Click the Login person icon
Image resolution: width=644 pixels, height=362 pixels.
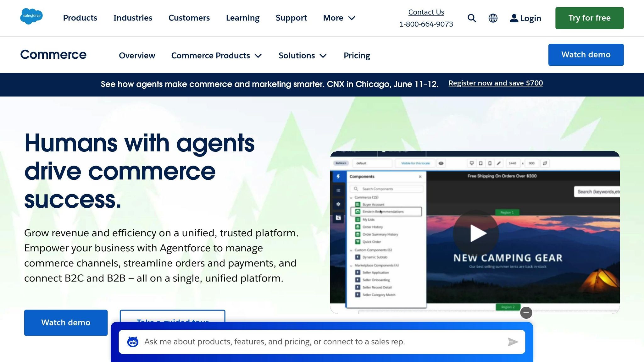[514, 18]
